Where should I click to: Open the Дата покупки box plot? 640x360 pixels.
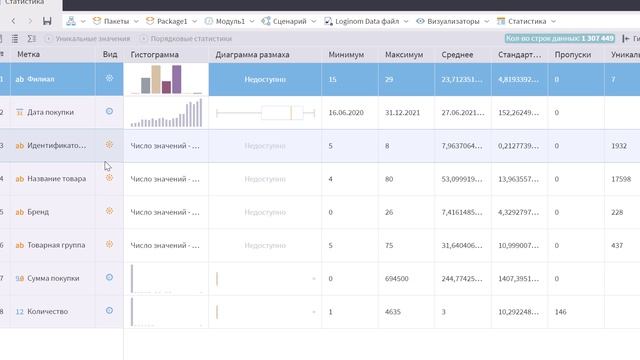coord(265,113)
